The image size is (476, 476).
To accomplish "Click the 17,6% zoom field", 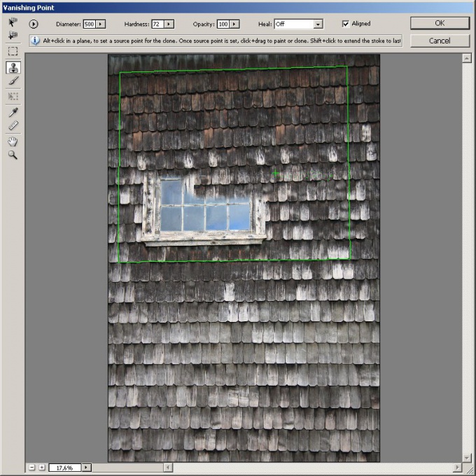I will [65, 468].
